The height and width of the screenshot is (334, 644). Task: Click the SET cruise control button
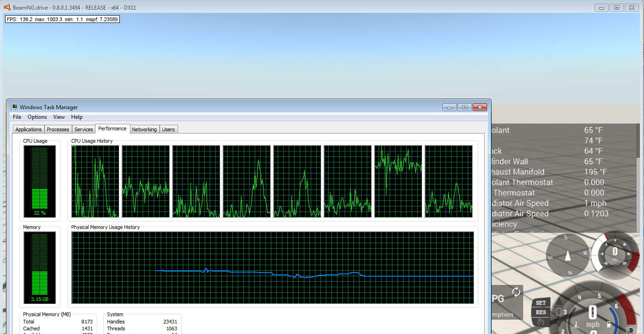(541, 303)
